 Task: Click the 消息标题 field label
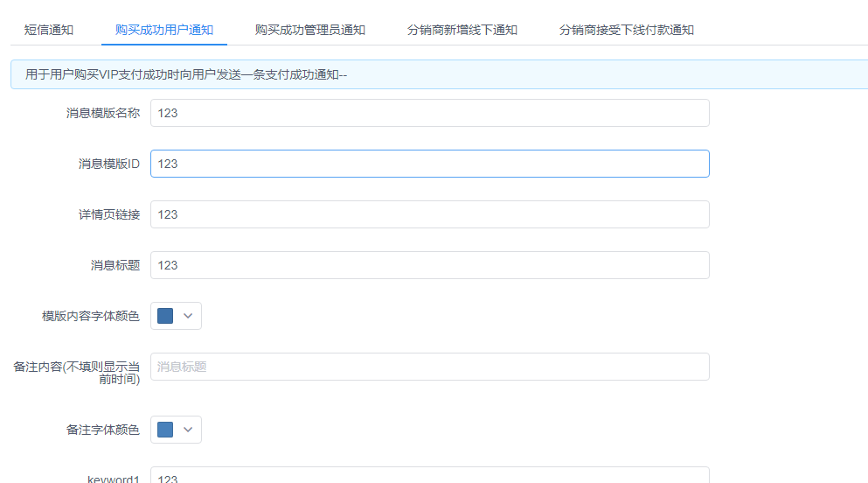(115, 265)
